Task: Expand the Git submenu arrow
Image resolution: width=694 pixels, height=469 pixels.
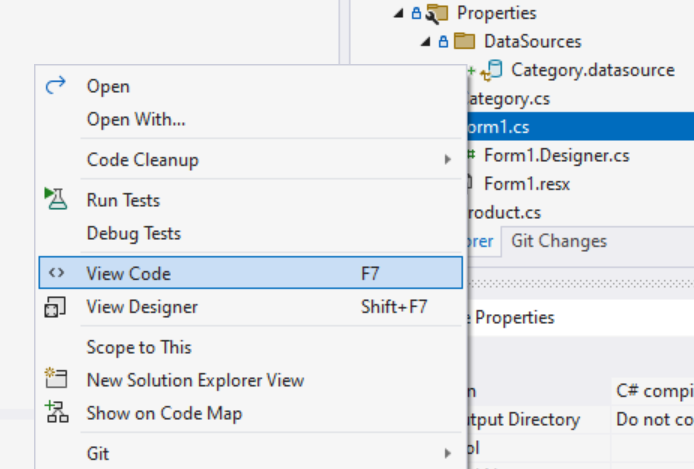Action: point(447,454)
